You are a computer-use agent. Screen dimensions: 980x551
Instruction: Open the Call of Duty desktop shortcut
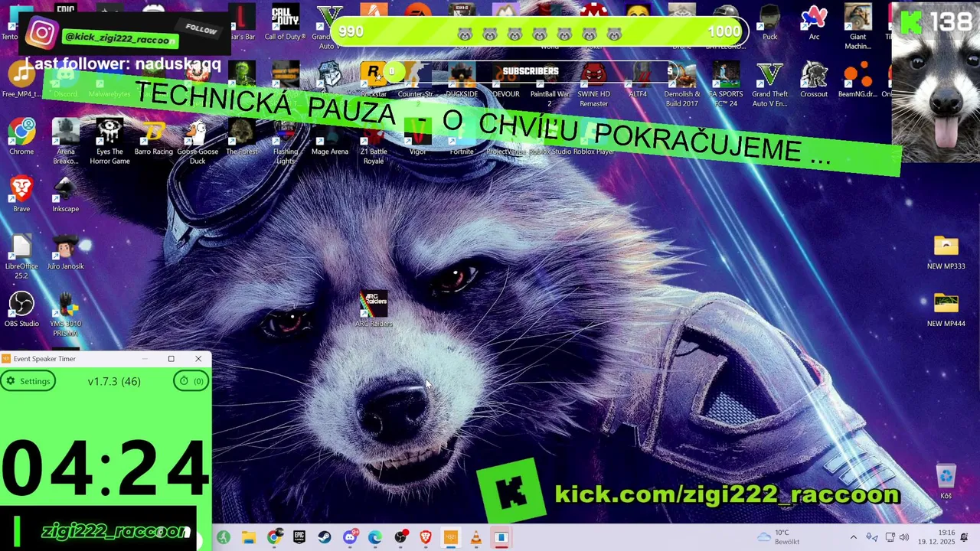click(x=286, y=21)
